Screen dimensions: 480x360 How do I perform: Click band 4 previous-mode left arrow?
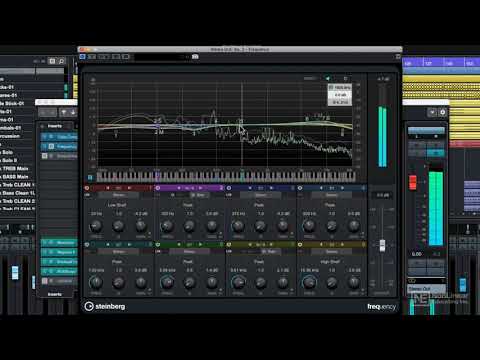[x=321, y=188]
